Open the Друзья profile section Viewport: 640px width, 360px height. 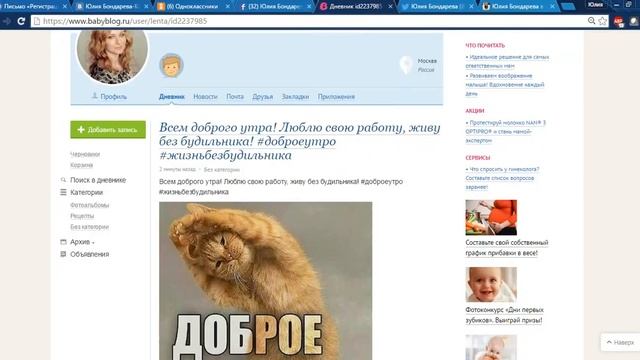point(262,97)
